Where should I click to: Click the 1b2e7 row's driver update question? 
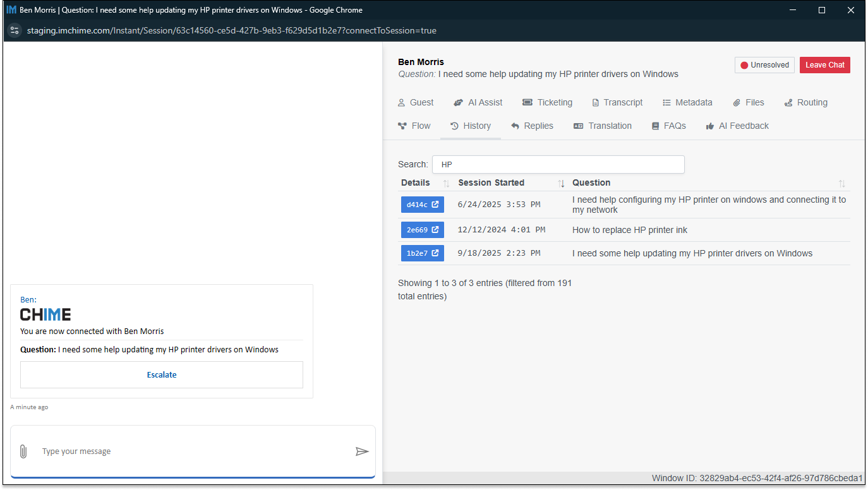coord(692,253)
